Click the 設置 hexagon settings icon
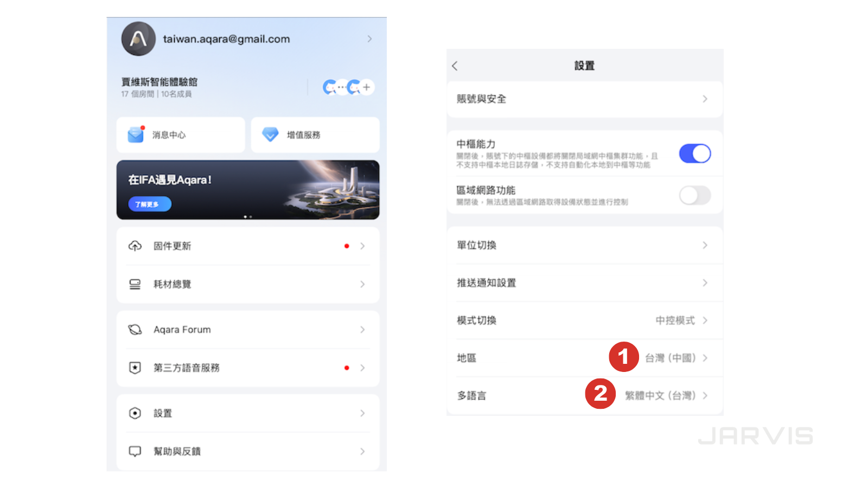Viewport: 868px width, 488px height. [135, 413]
